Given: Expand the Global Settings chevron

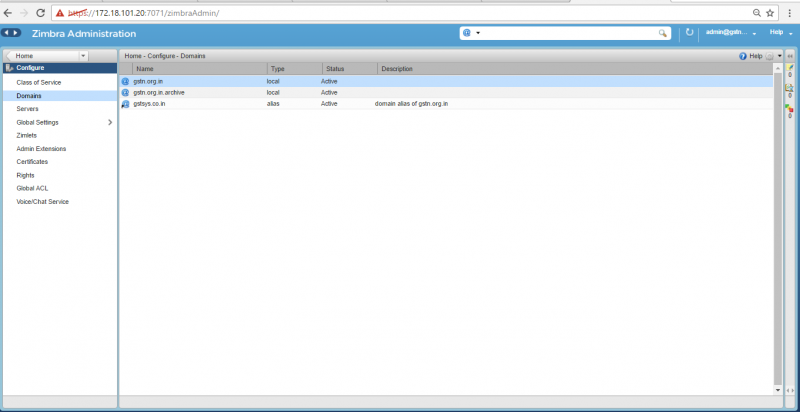Looking at the screenshot, I should (x=110, y=122).
